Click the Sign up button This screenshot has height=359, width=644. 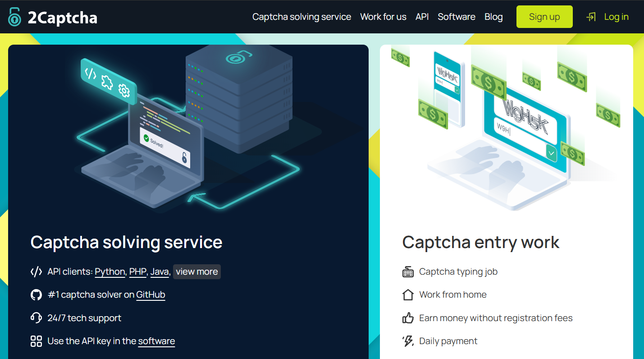(544, 17)
